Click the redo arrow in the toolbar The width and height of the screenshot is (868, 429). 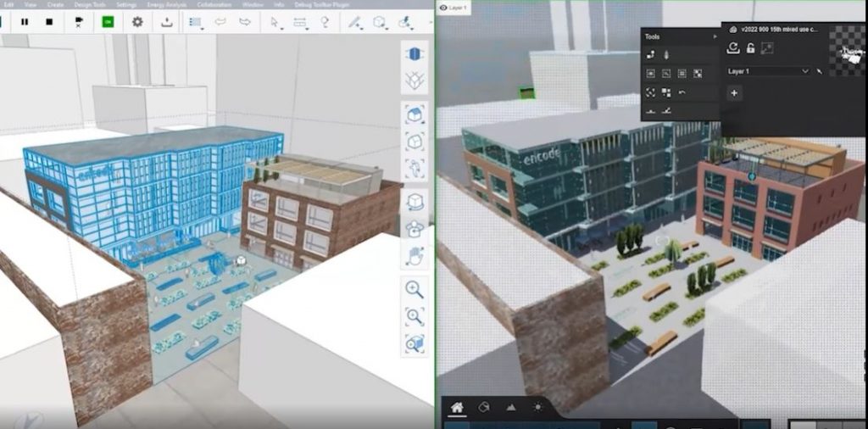coord(245,22)
